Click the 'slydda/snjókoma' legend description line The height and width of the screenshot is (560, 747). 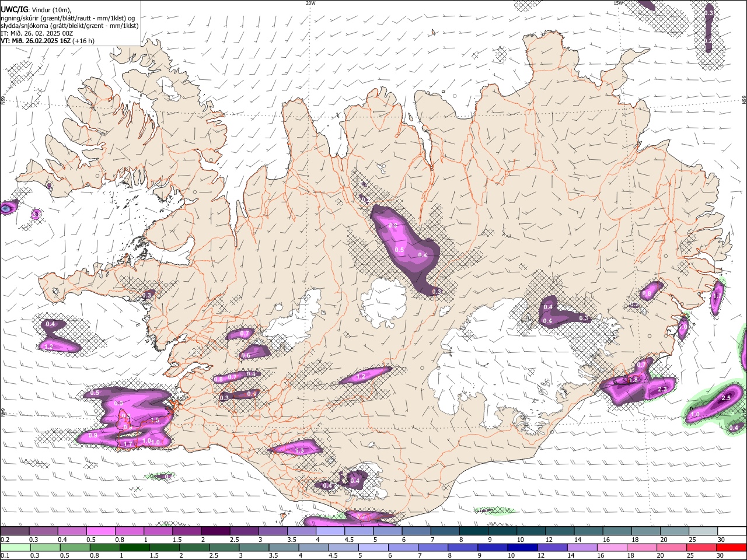[69, 26]
